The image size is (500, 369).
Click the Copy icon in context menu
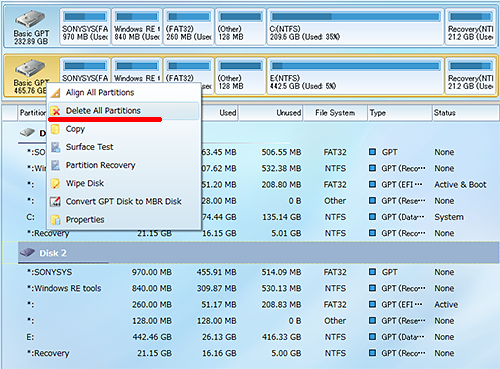(x=55, y=129)
